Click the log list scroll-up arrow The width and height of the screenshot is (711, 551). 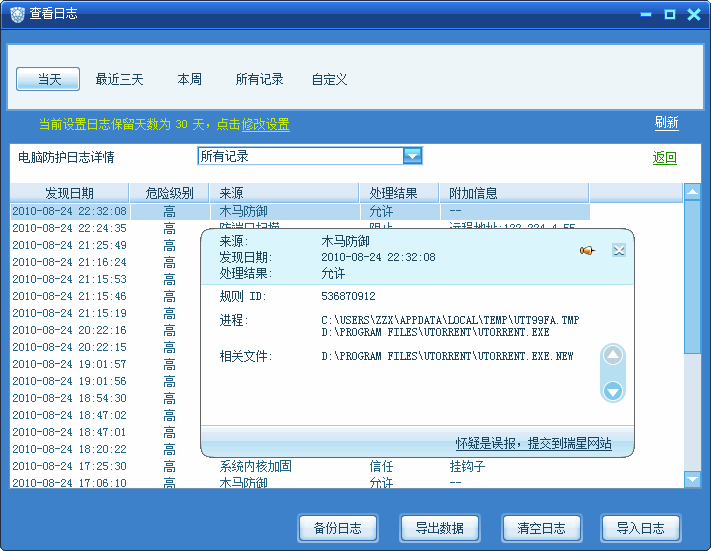coord(692,192)
